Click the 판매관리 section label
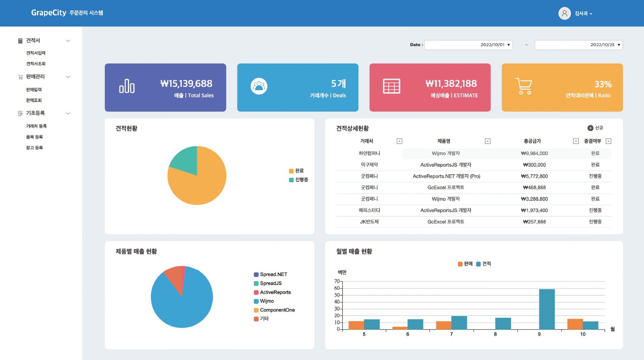644x360 pixels. click(x=36, y=77)
